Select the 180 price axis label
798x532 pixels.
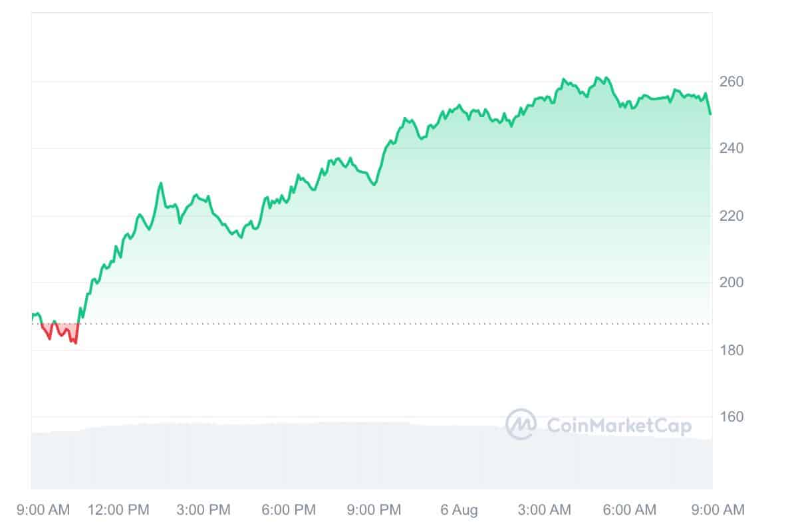coord(731,350)
